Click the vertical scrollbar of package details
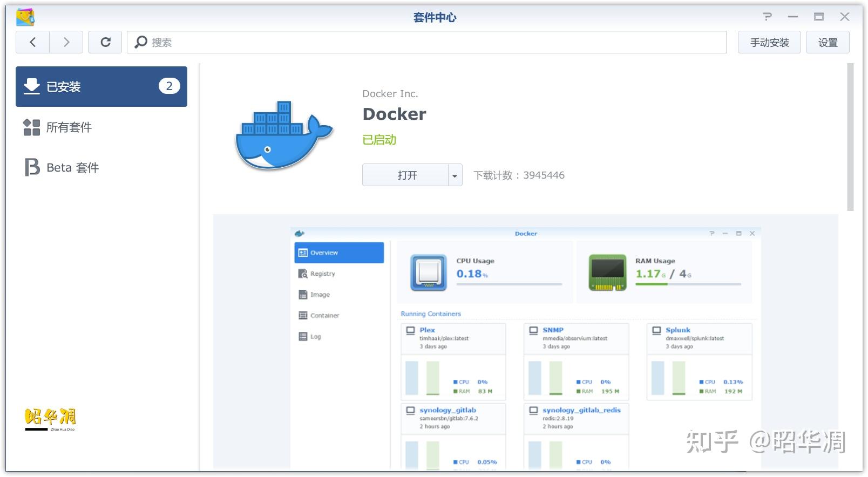Image resolution: width=868 pixels, height=477 pixels. tap(851, 137)
